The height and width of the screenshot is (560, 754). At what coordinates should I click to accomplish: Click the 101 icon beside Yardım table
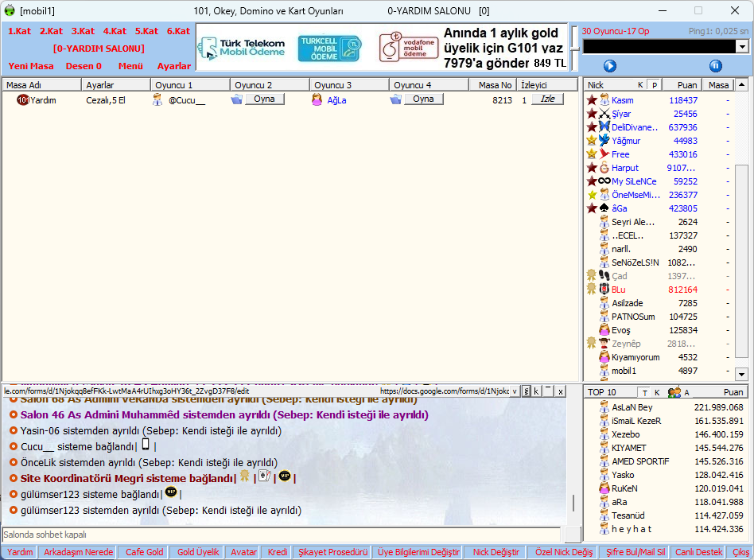(x=22, y=100)
